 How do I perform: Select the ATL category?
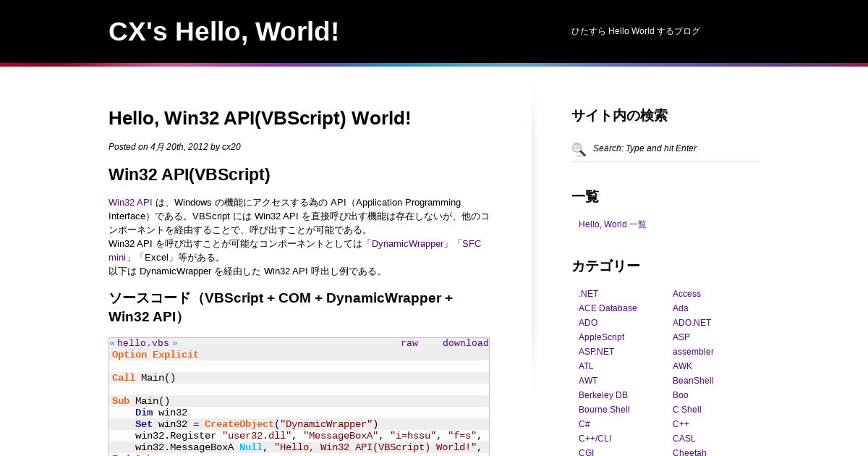(x=587, y=366)
